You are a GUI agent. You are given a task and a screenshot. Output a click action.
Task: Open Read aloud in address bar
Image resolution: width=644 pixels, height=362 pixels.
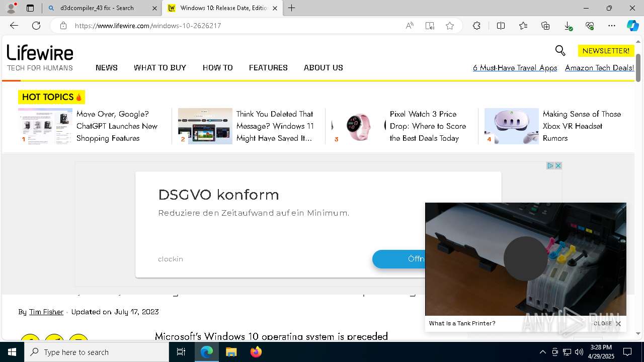[410, 26]
